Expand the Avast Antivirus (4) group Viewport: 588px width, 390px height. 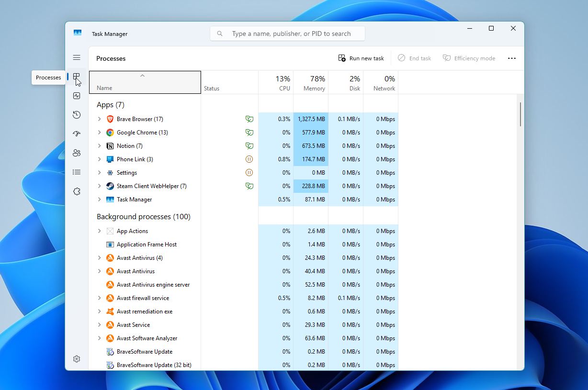[x=100, y=258]
